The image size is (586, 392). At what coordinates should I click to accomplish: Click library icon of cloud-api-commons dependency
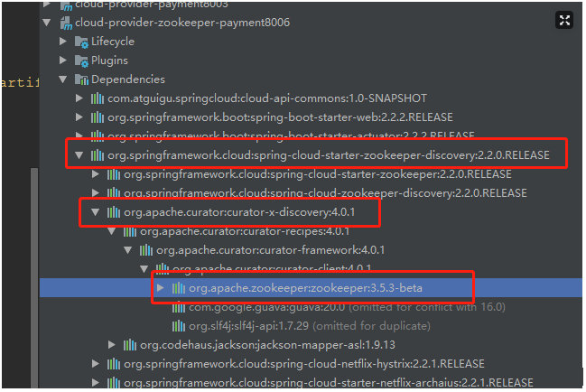point(98,98)
